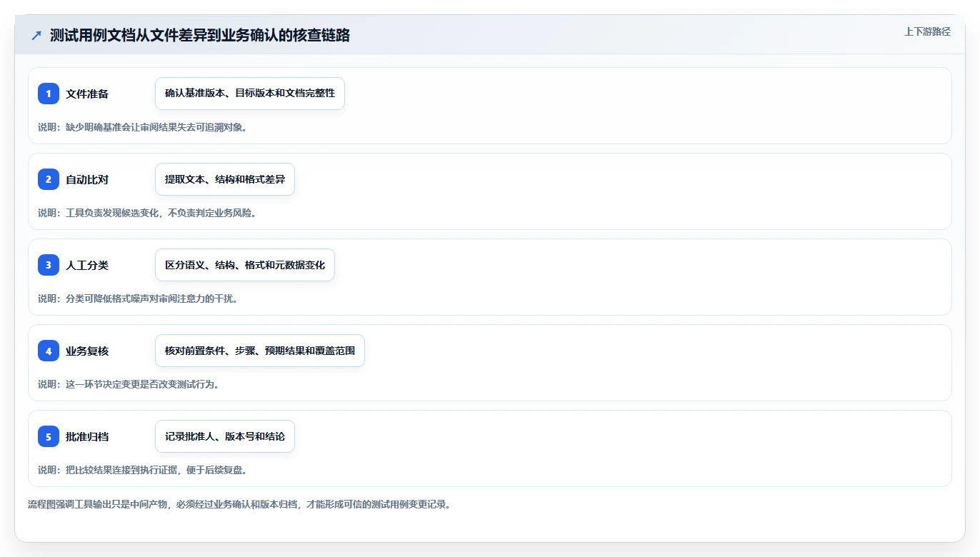The height and width of the screenshot is (557, 980).
Task: Click the 区分语义、结构、格式和元数据变化 box
Action: [245, 265]
